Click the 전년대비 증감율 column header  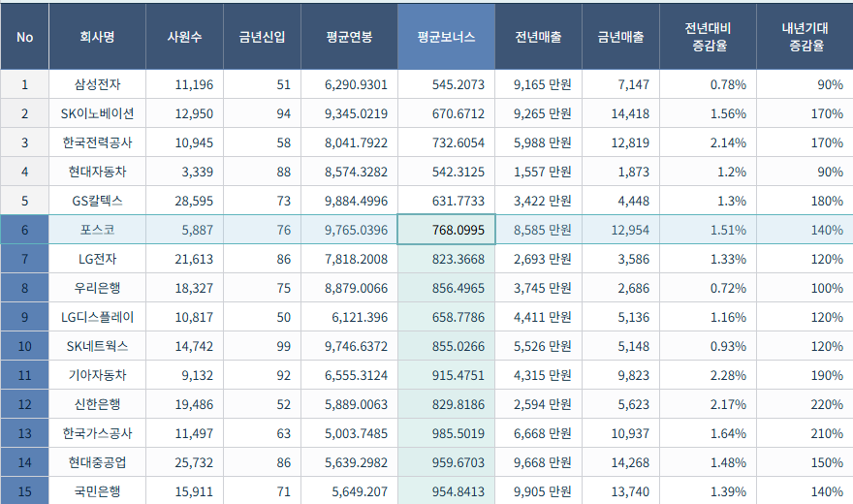click(x=708, y=37)
